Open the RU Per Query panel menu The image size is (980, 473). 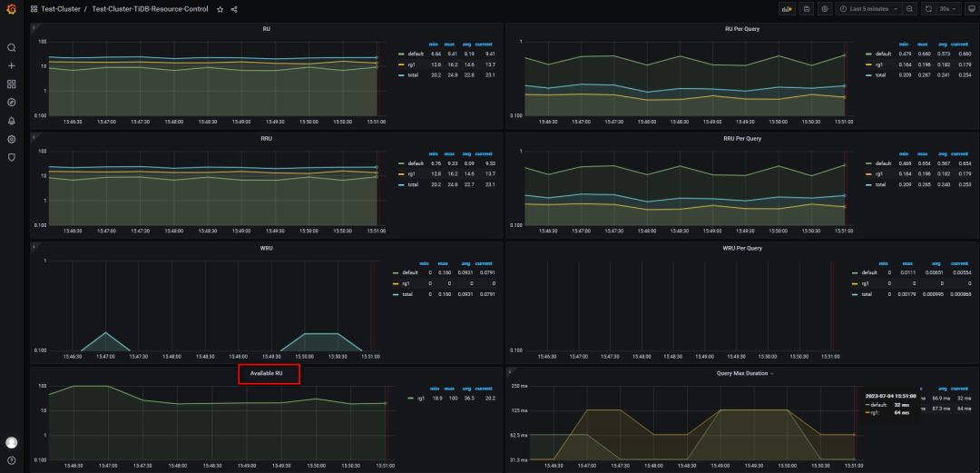(x=741, y=29)
